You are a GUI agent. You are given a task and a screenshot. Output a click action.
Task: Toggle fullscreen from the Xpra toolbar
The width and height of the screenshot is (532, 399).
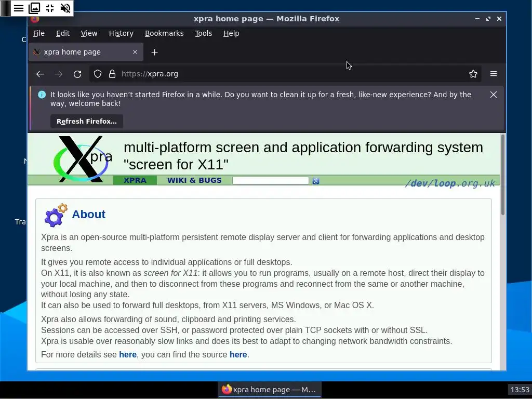(x=50, y=8)
